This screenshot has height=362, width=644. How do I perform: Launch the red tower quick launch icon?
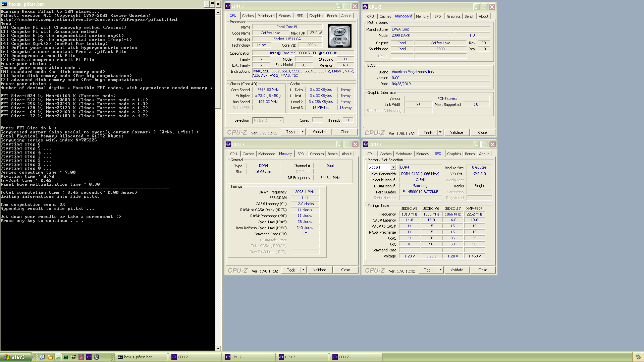coord(81,357)
